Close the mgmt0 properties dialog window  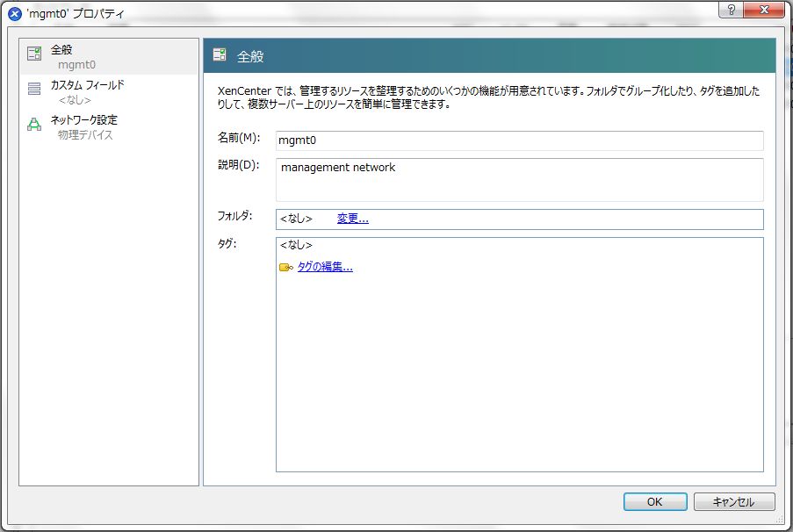[762, 9]
